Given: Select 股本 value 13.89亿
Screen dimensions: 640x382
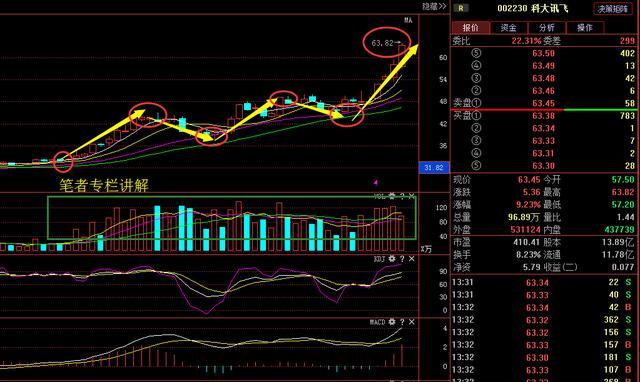Looking at the screenshot, I should (618, 242).
